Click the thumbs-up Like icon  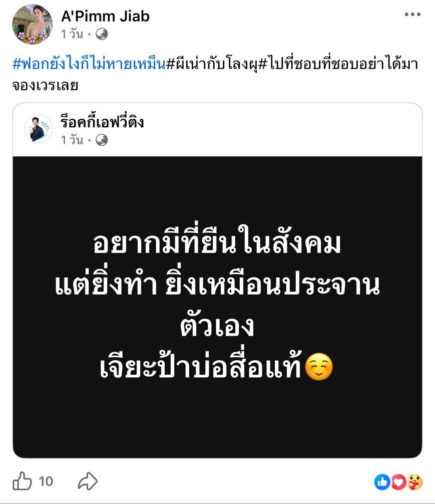22,481
